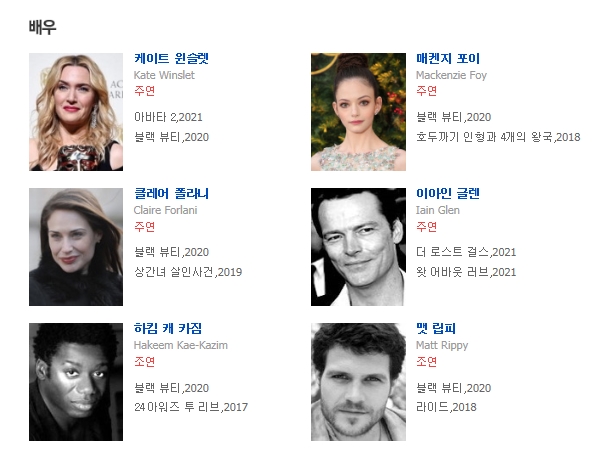Open 호두까기 인형과 4개의 왕국,2018 film link
The width and height of the screenshot is (596, 461).
[x=498, y=137]
